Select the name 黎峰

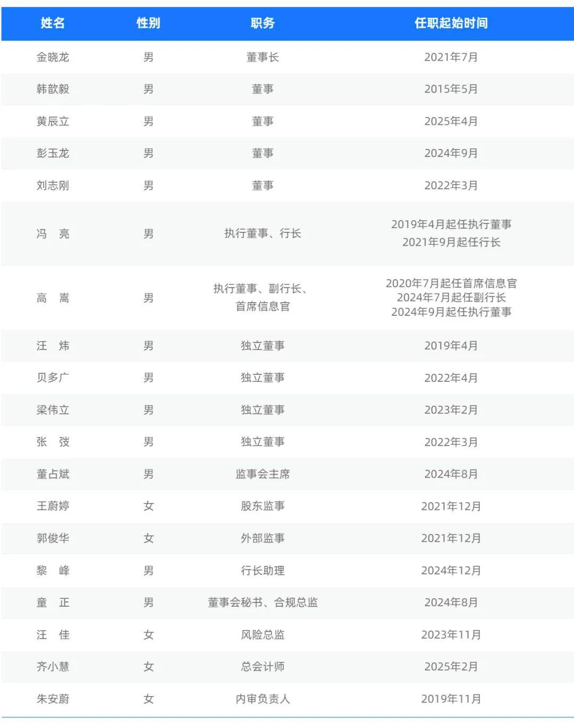coord(53,571)
